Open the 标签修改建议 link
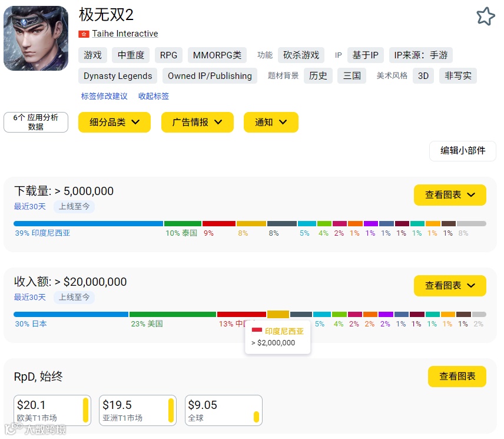Screen dimensions: 504x439 (104, 96)
